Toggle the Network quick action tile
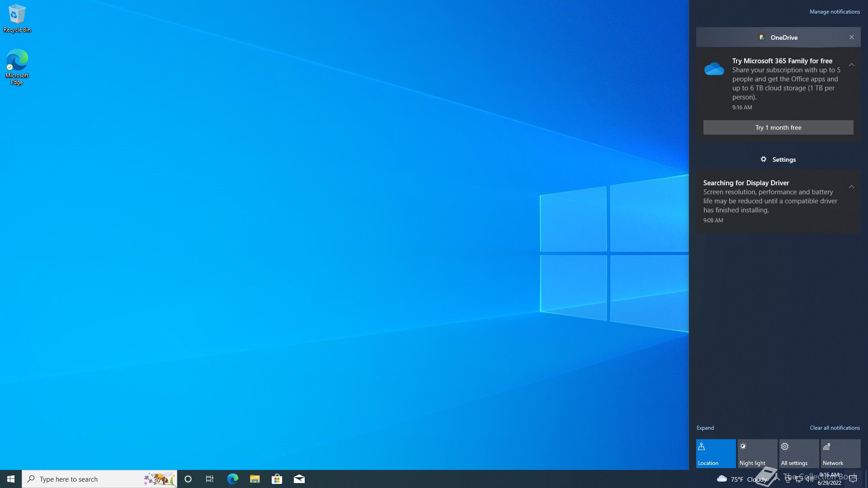The width and height of the screenshot is (868, 488). 840,453
